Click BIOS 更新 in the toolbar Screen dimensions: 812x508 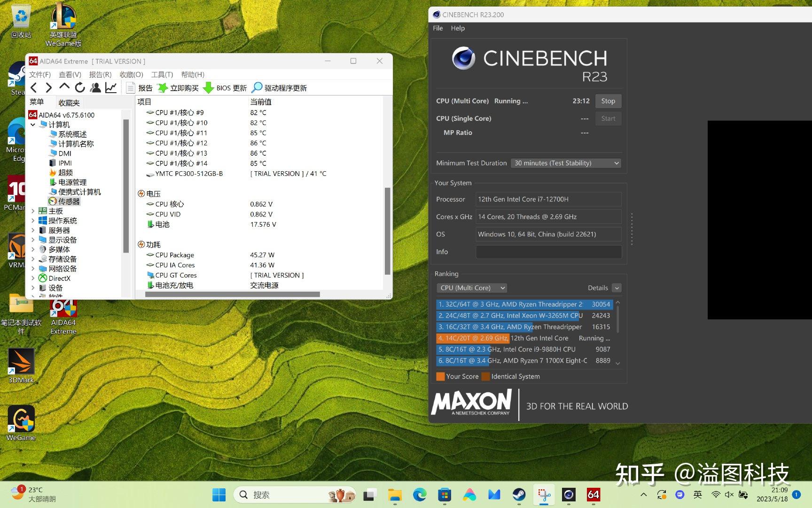pos(225,88)
